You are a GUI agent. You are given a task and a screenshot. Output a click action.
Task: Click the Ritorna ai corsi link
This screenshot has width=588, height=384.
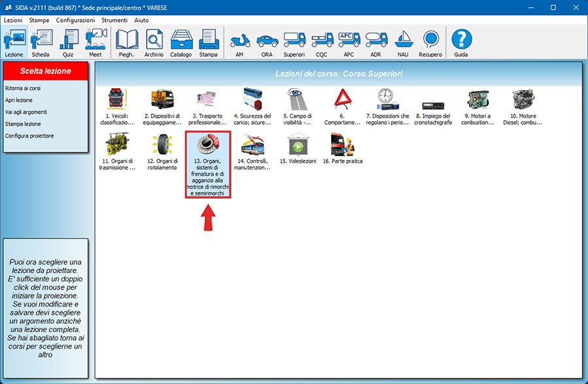pyautogui.click(x=23, y=88)
